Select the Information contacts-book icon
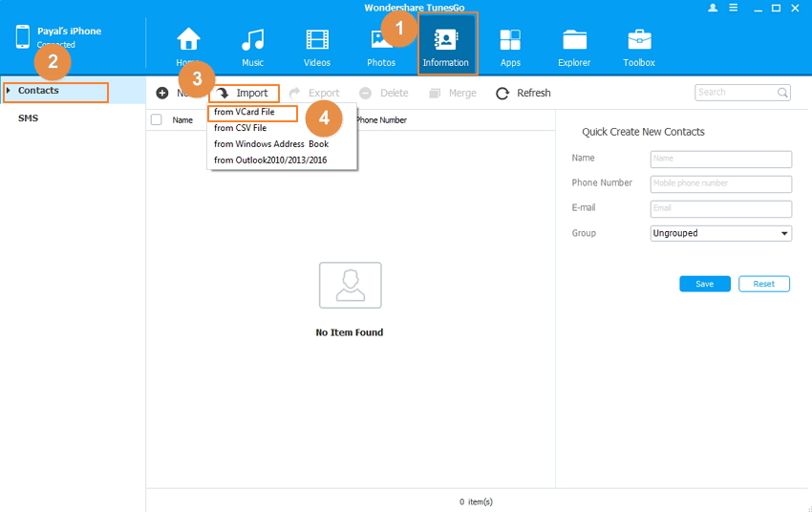 [x=446, y=41]
